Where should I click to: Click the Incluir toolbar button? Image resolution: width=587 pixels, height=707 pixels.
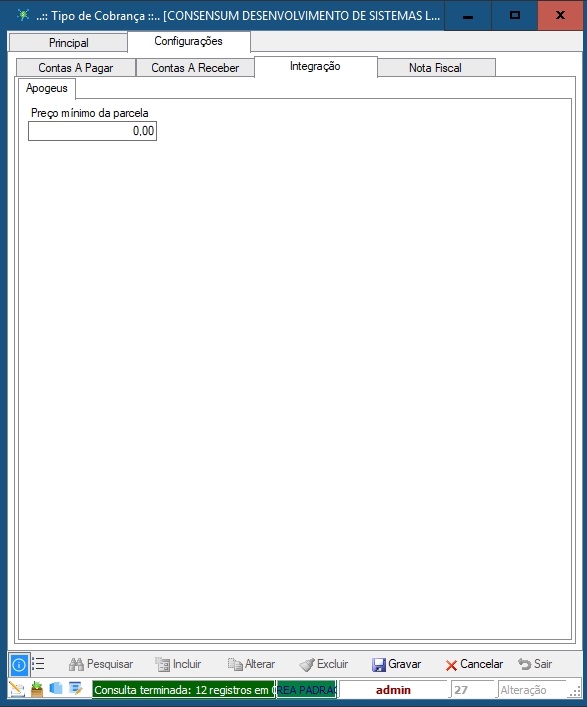pyautogui.click(x=178, y=664)
